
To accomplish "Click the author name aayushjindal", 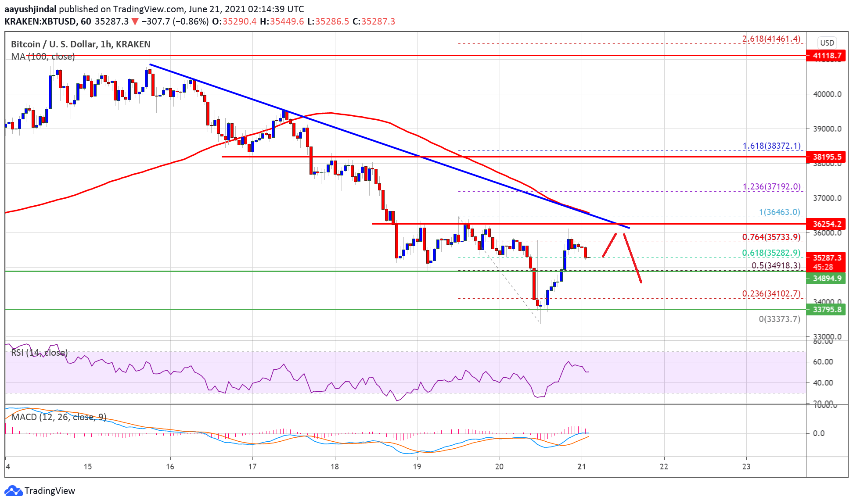I will (30, 9).
